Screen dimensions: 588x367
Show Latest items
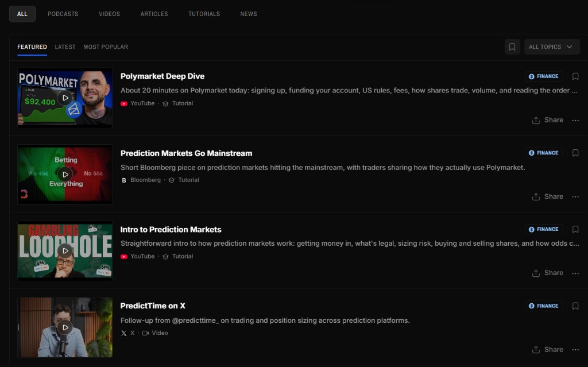[x=65, y=47]
